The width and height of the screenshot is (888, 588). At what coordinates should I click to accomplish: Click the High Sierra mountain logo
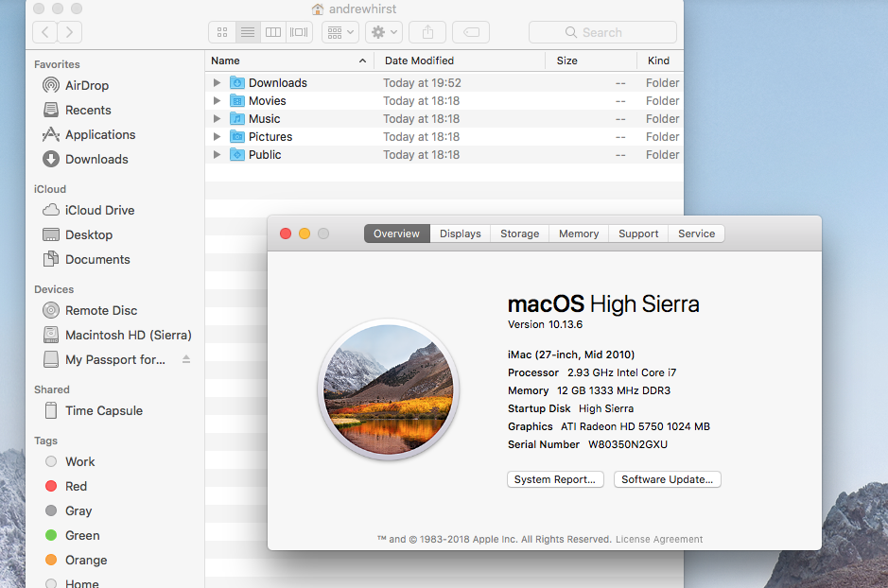click(389, 389)
